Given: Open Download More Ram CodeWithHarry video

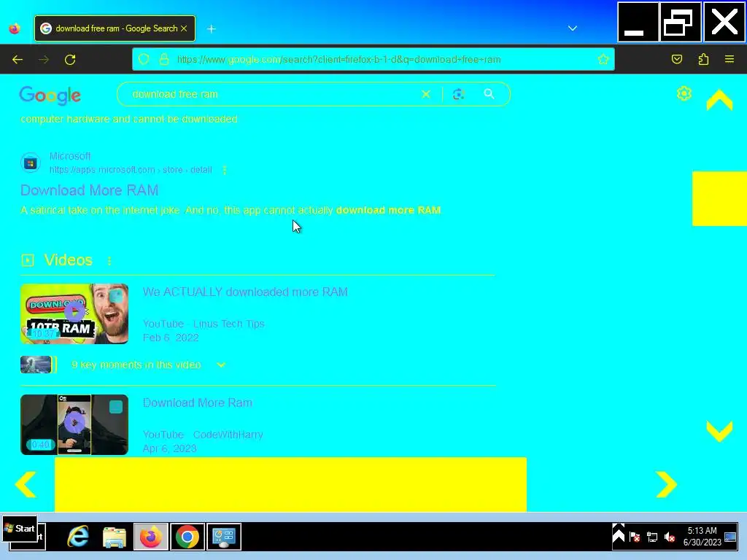Looking at the screenshot, I should (x=198, y=402).
